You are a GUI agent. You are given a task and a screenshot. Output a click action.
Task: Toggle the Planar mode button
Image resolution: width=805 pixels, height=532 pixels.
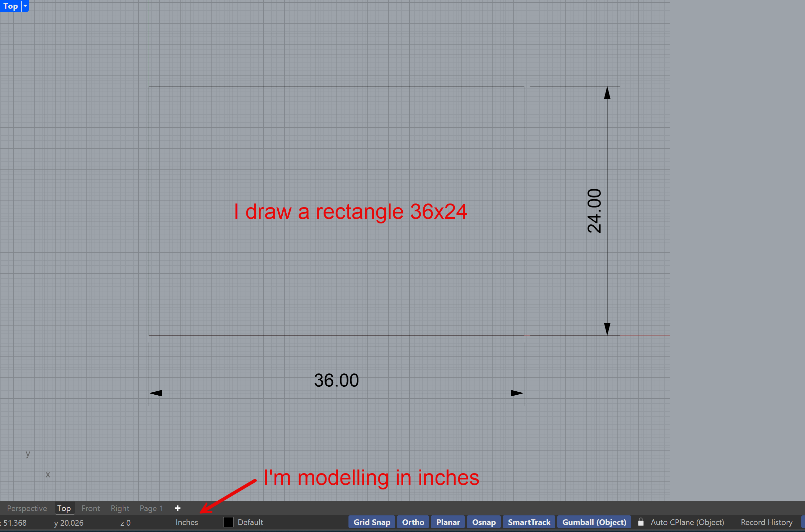coord(448,522)
